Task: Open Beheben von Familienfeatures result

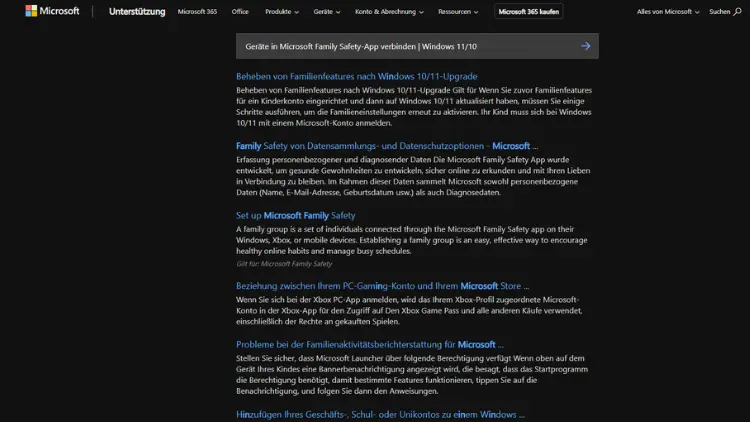Action: [x=356, y=76]
